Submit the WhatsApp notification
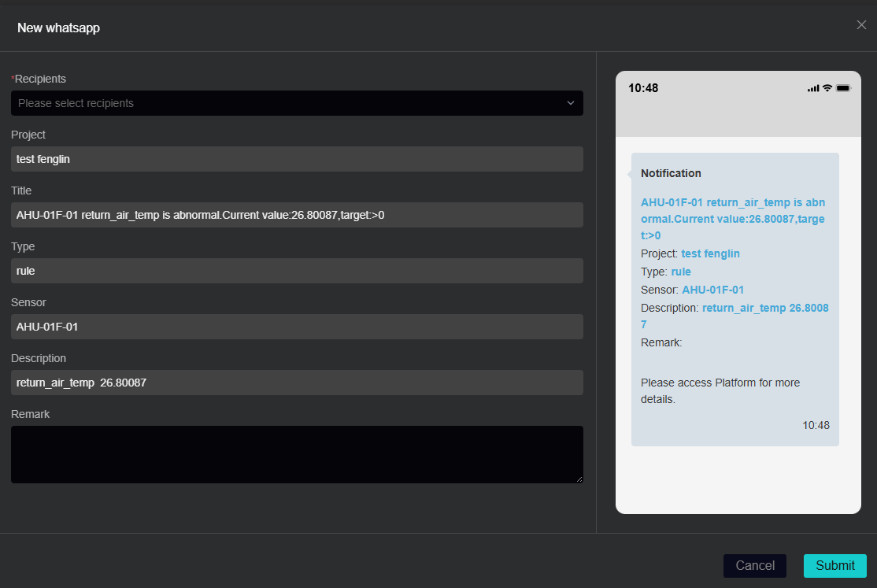This screenshot has height=588, width=877. pyautogui.click(x=834, y=565)
